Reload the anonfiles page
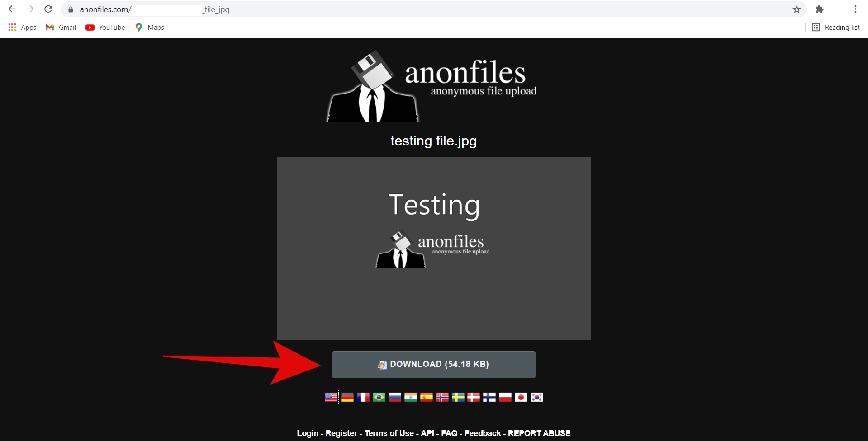868x441 pixels. 48,9
